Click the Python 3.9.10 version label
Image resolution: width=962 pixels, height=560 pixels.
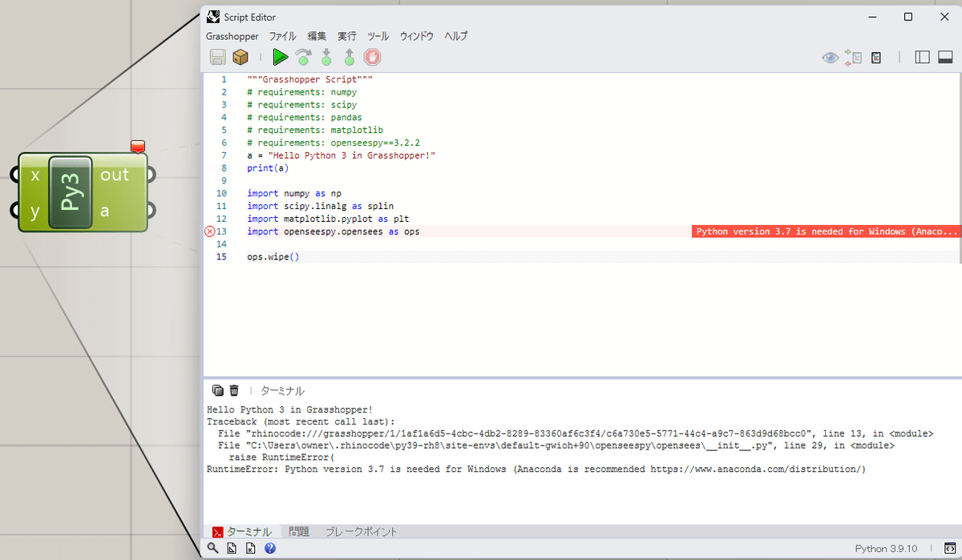[x=886, y=548]
